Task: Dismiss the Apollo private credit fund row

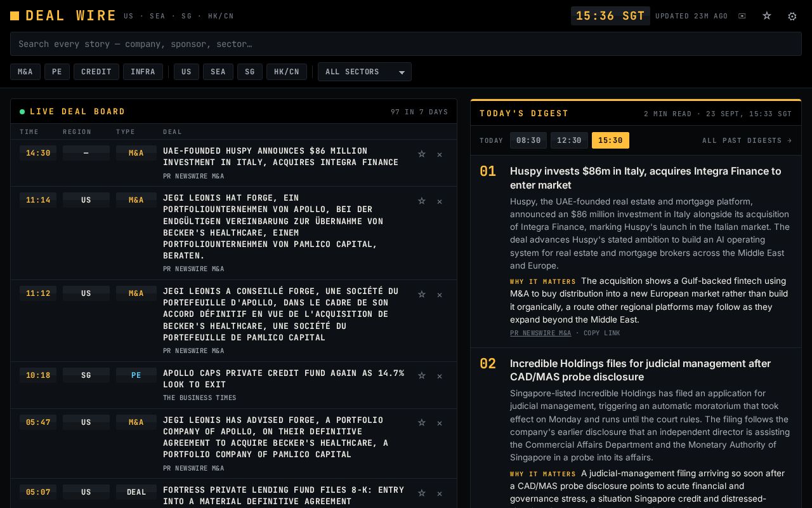Action: [439, 376]
